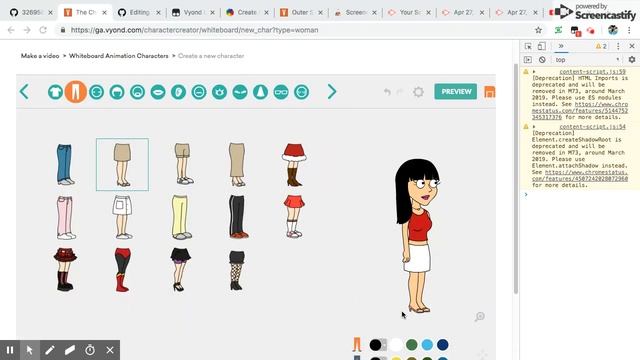Screen dimensions: 640x360
Task: Pause the Screencastify recording
Action: tap(10, 350)
